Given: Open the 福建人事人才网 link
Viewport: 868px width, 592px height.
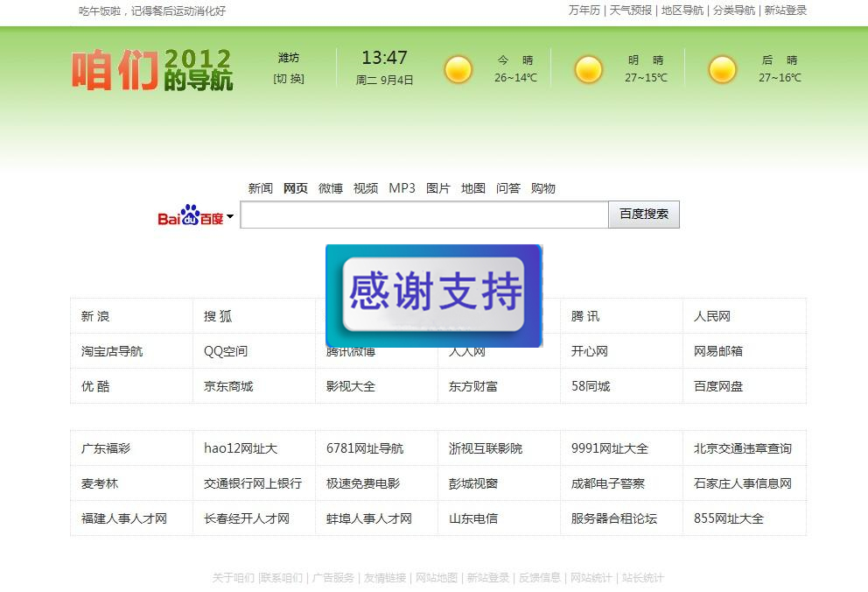Looking at the screenshot, I should 124,518.
